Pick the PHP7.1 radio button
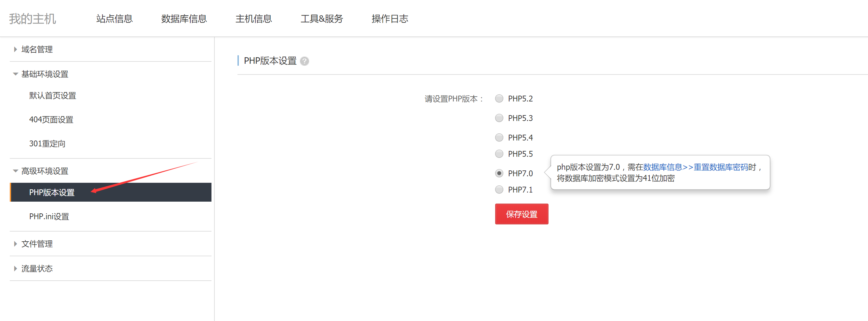 pyautogui.click(x=499, y=189)
